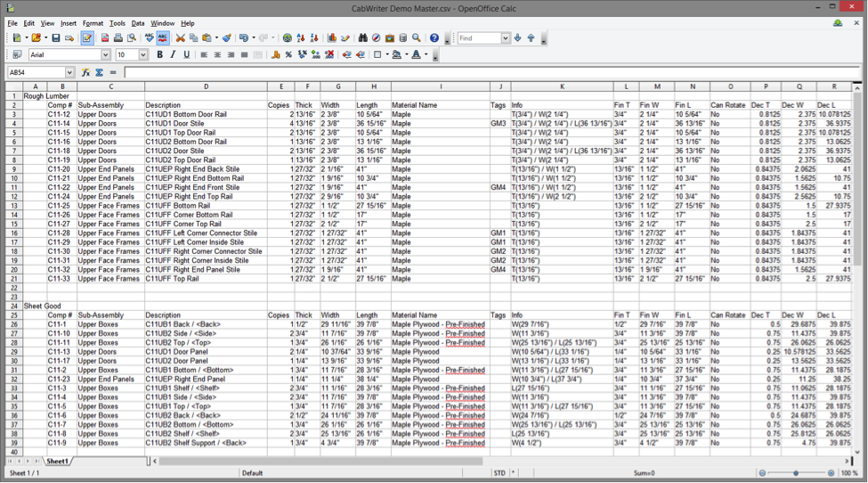Select the Sheet1 tab

point(57,462)
